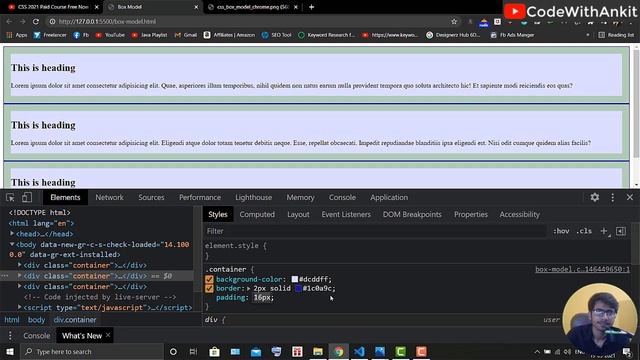
Task: Open Cortana circle on the taskbar
Action: pyautogui.click(x=173, y=351)
